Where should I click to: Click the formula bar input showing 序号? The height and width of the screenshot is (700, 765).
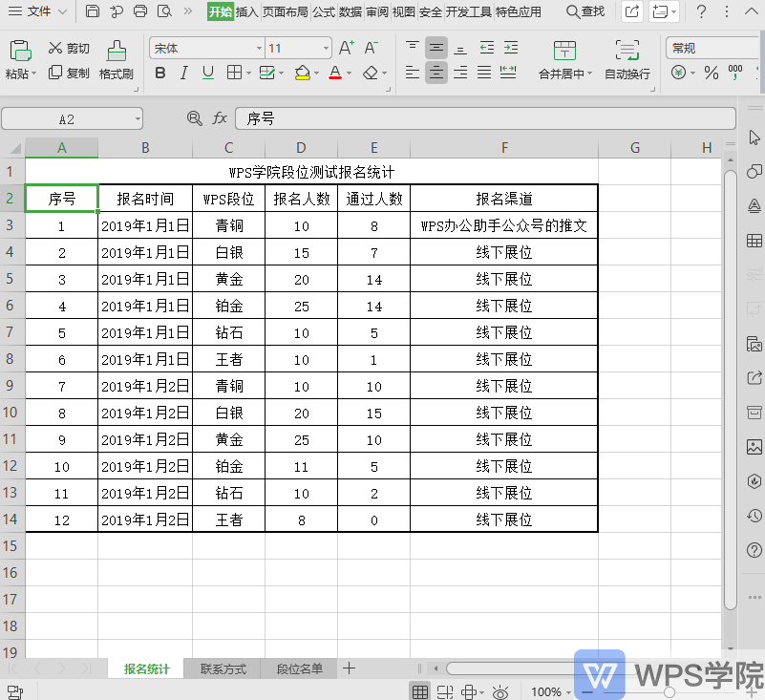click(485, 118)
